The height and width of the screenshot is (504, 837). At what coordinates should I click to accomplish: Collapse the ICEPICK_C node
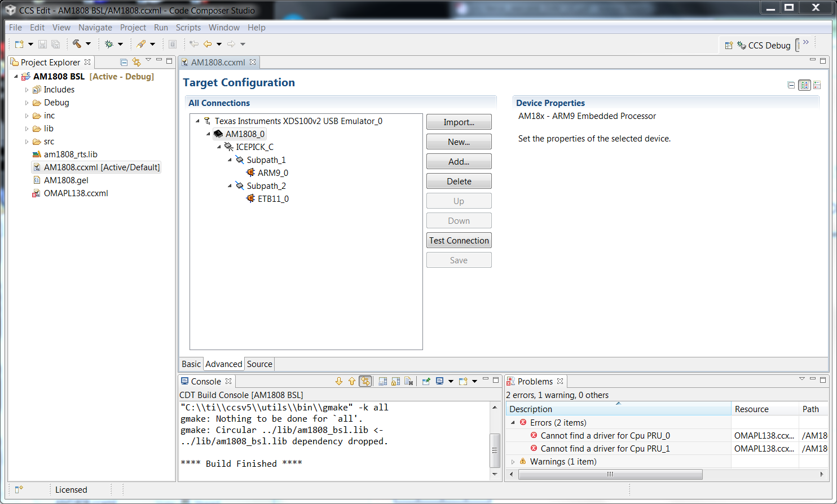[x=219, y=147]
